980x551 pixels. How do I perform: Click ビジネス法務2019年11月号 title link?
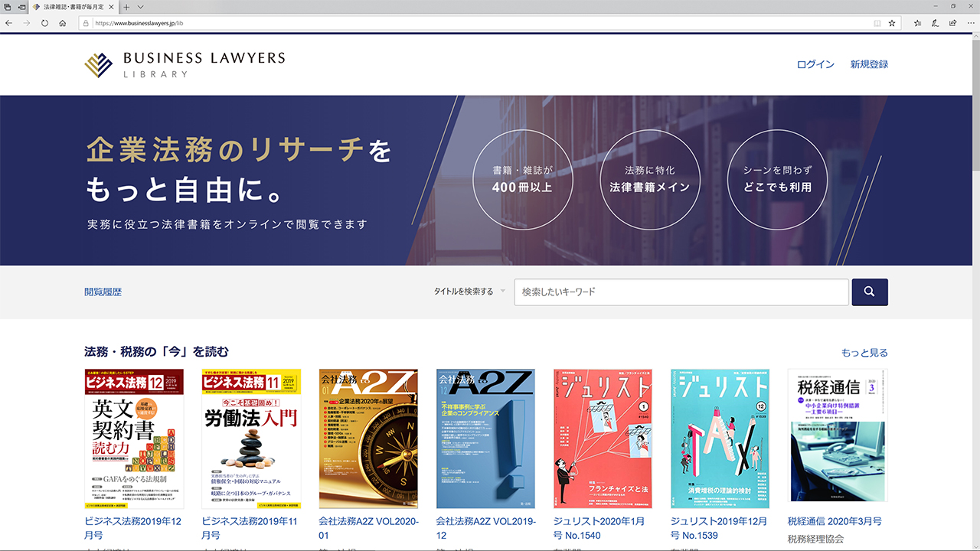point(250,528)
